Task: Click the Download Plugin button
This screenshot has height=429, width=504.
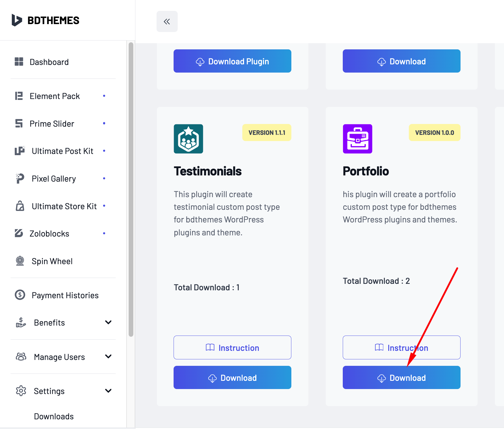Action: click(232, 61)
